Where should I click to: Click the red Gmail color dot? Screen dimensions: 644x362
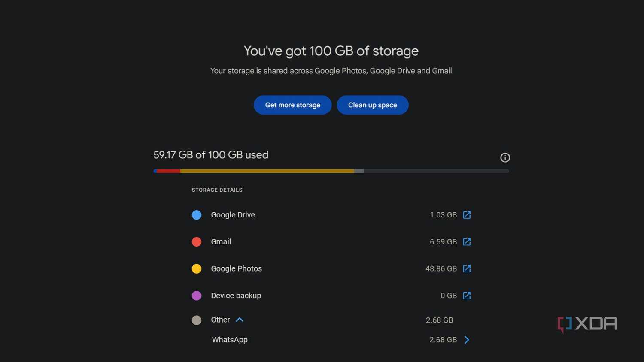click(x=197, y=242)
